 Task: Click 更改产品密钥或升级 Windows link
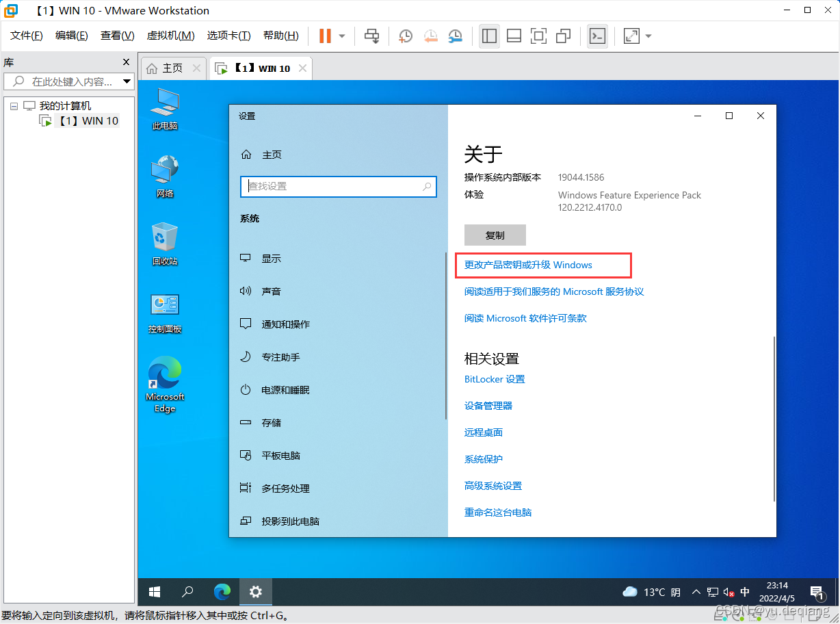528,265
